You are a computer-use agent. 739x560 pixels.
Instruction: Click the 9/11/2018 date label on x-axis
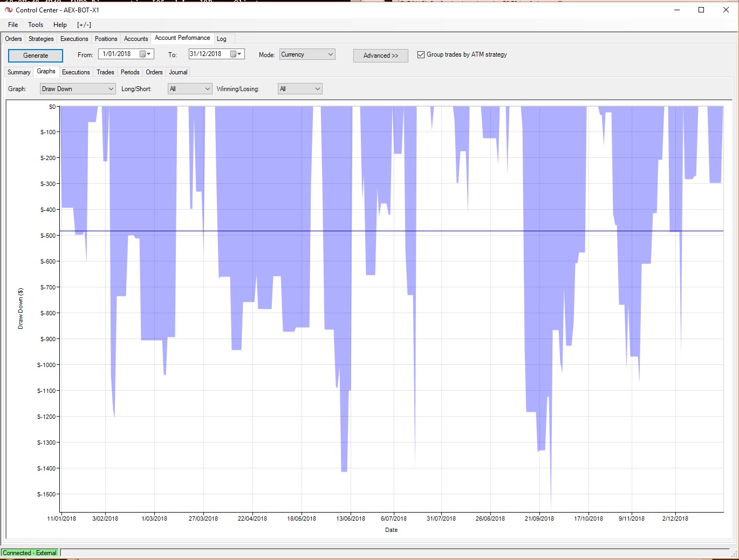(632, 518)
